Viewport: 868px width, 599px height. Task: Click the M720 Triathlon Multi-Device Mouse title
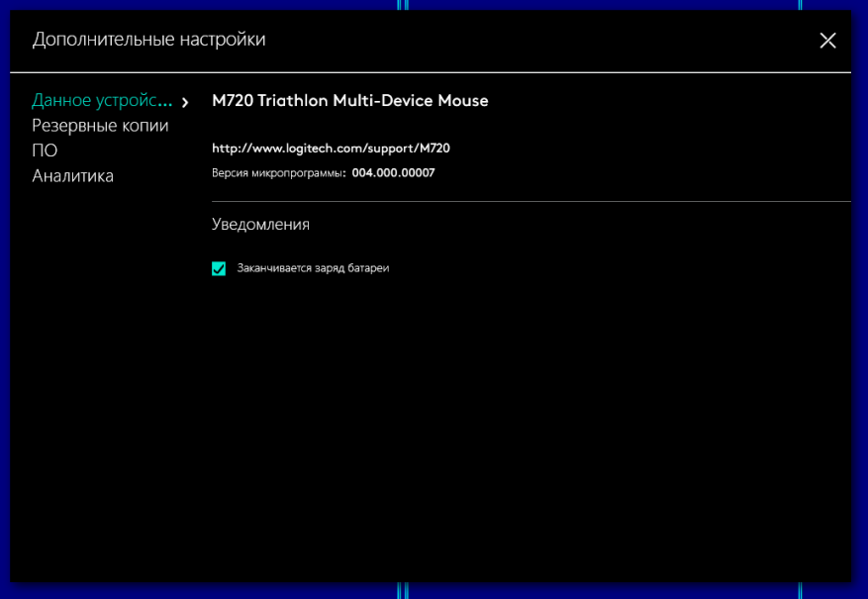pos(349,100)
